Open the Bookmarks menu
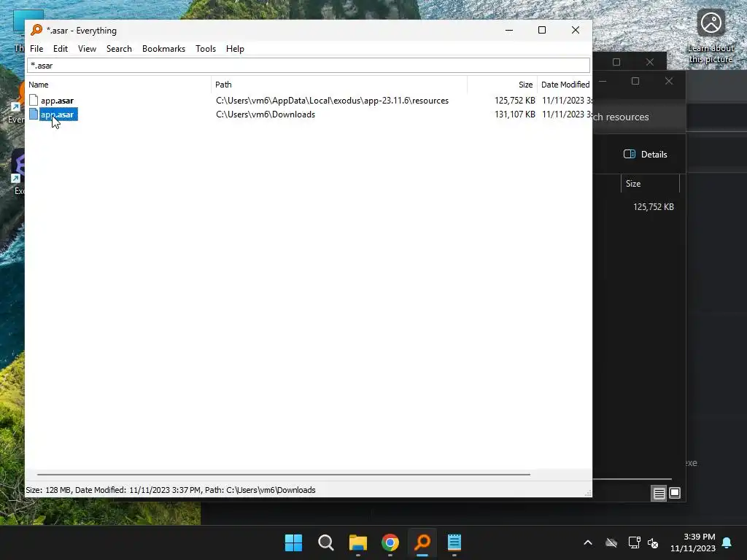The width and height of the screenshot is (747, 560). 163,49
